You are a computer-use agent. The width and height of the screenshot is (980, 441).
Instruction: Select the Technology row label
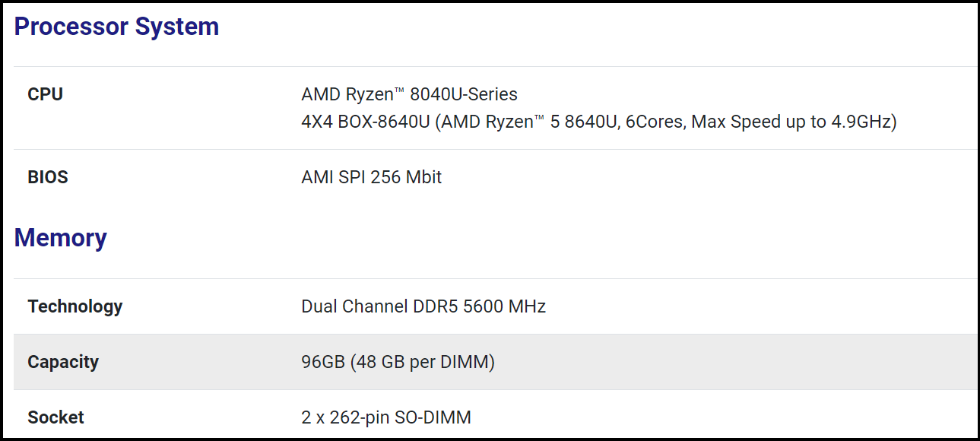tap(75, 306)
